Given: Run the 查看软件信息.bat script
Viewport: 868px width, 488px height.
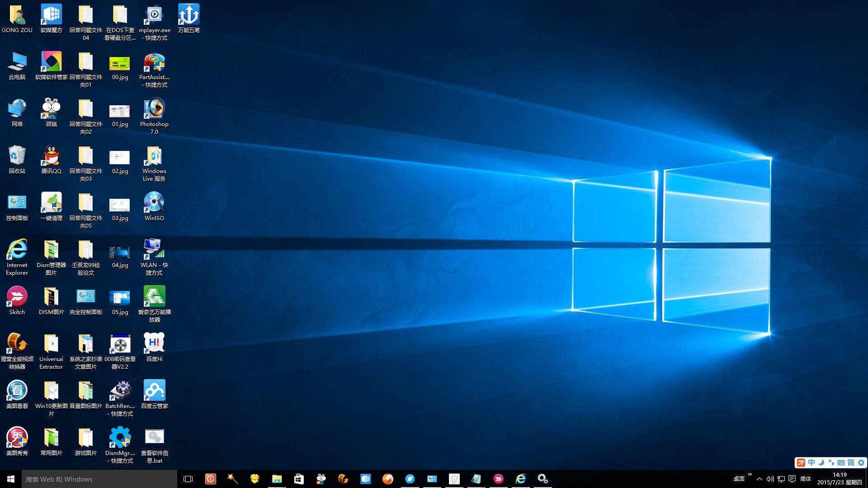Looking at the screenshot, I should tap(154, 437).
